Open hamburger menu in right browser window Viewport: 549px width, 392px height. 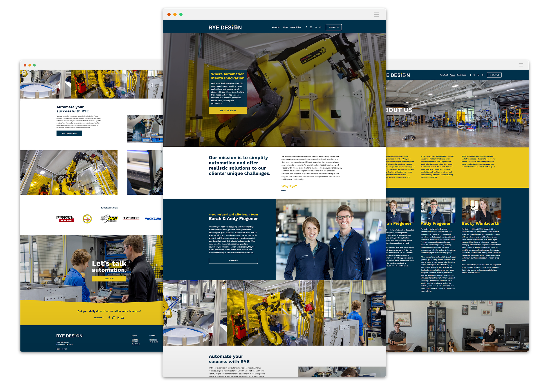click(x=521, y=65)
